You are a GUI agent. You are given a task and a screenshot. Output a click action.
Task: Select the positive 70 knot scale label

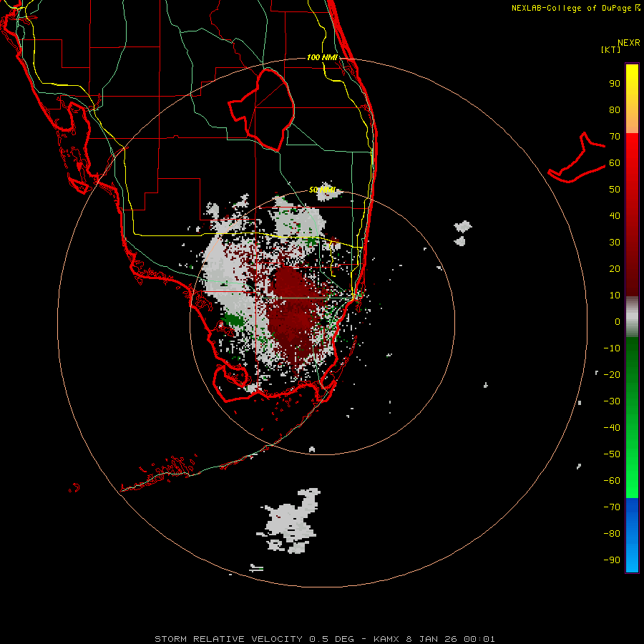615,137
